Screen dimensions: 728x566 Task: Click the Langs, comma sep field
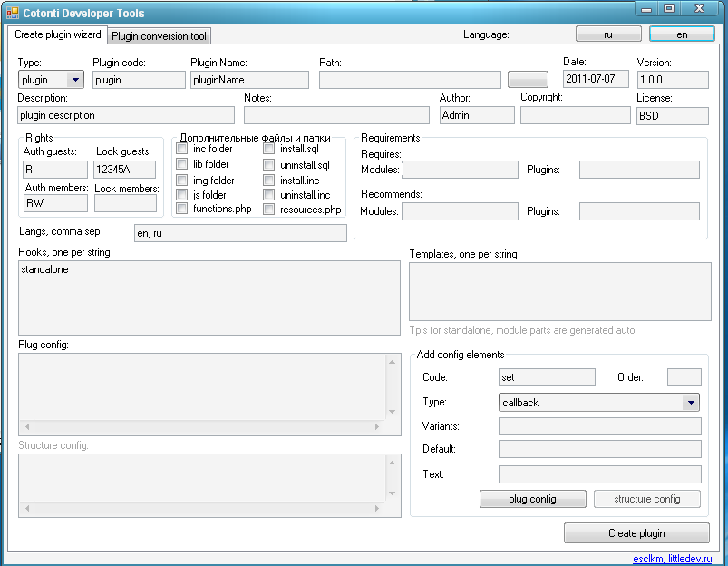(240, 233)
